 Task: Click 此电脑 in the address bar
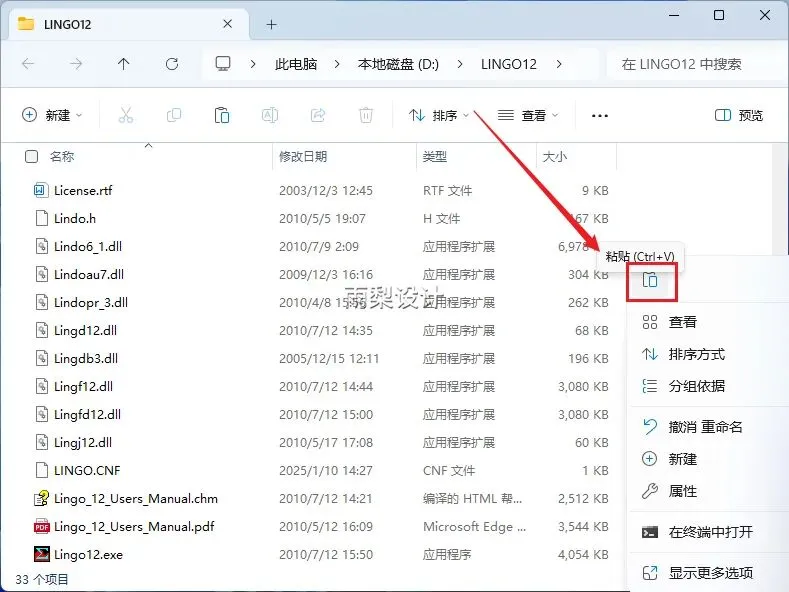click(x=296, y=64)
